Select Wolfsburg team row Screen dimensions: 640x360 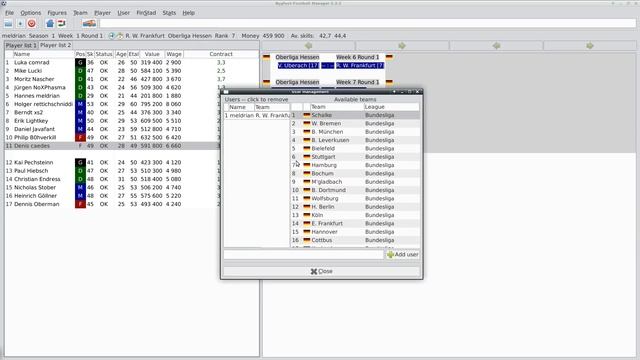tap(355, 198)
